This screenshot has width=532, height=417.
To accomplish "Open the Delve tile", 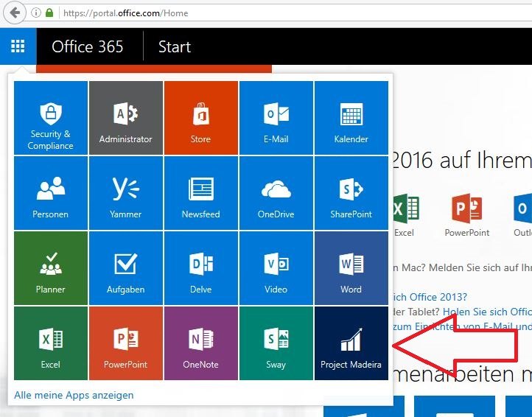I will coord(201,268).
